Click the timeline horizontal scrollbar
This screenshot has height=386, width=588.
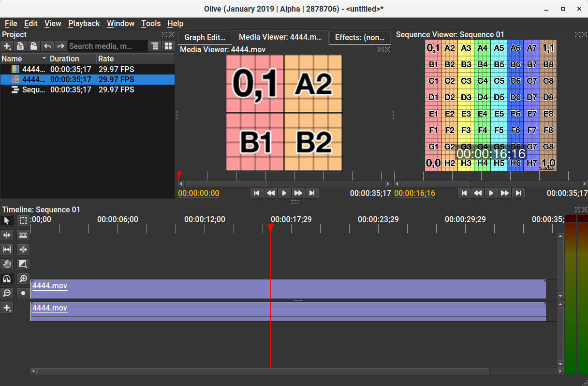(263, 371)
